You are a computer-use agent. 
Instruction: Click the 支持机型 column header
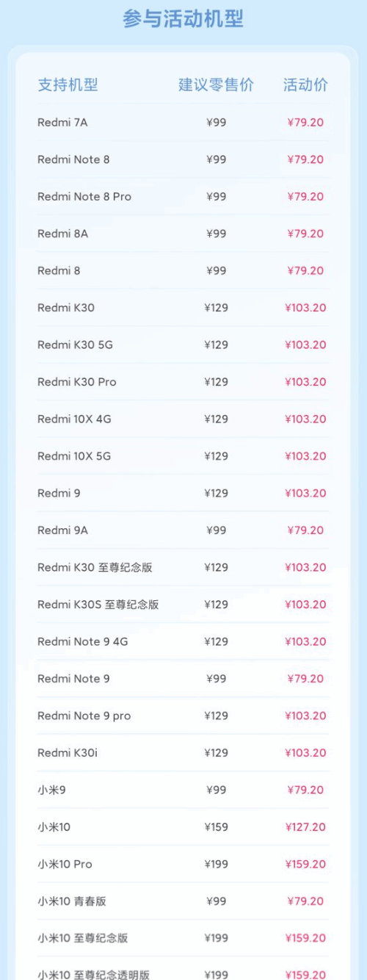[x=68, y=85]
